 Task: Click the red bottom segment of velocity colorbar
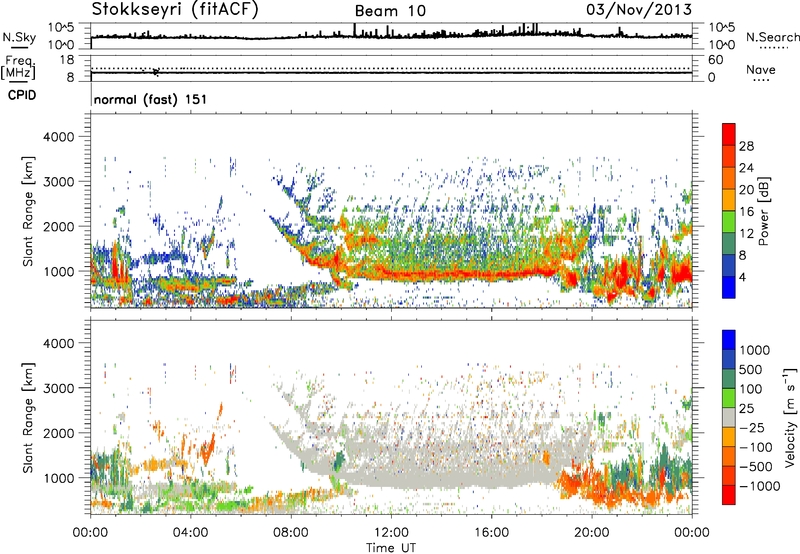(x=729, y=495)
